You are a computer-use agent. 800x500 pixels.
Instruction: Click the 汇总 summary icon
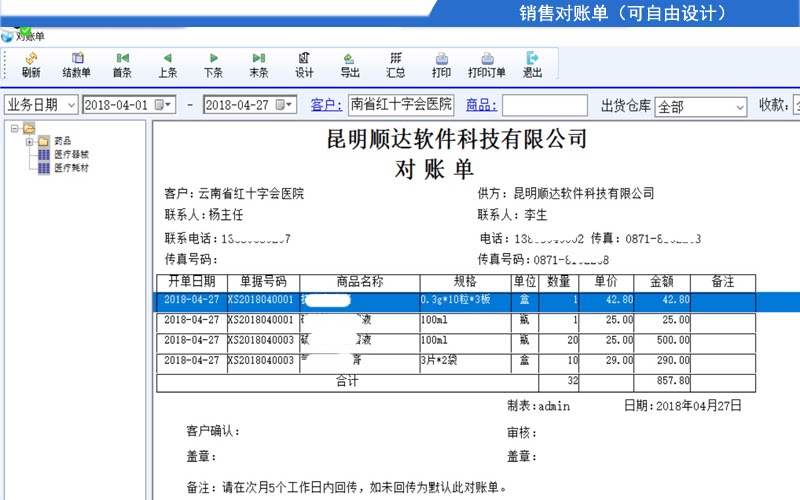[395, 65]
